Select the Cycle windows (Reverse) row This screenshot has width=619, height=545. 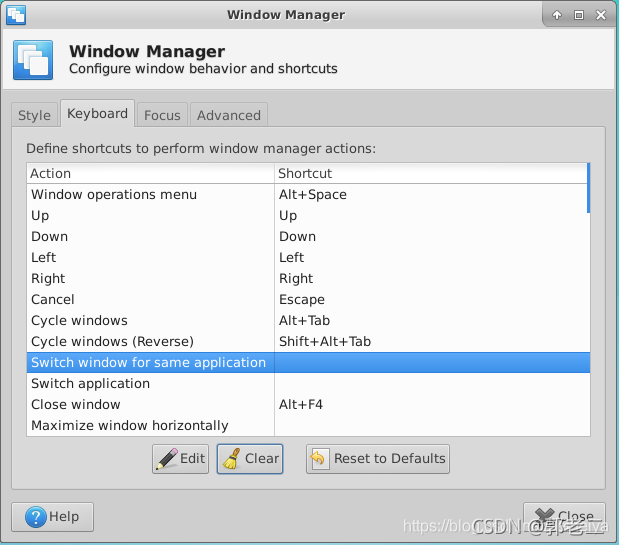click(308, 341)
